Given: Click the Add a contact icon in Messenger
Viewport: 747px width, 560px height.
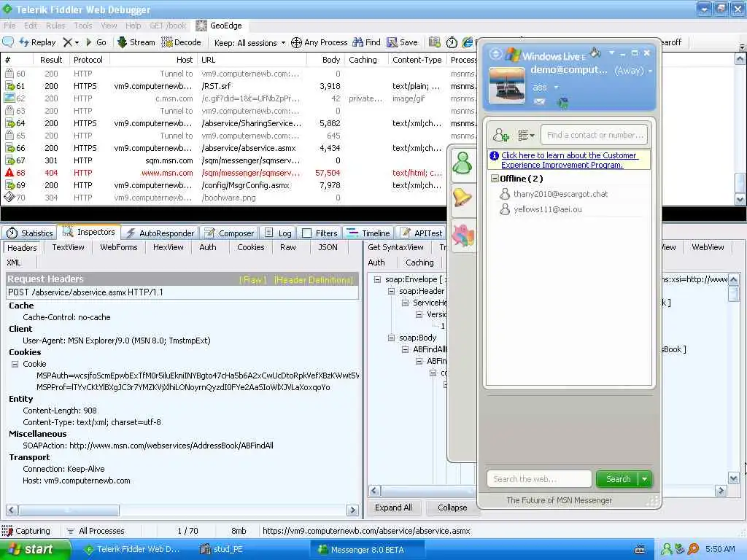Looking at the screenshot, I should 500,135.
